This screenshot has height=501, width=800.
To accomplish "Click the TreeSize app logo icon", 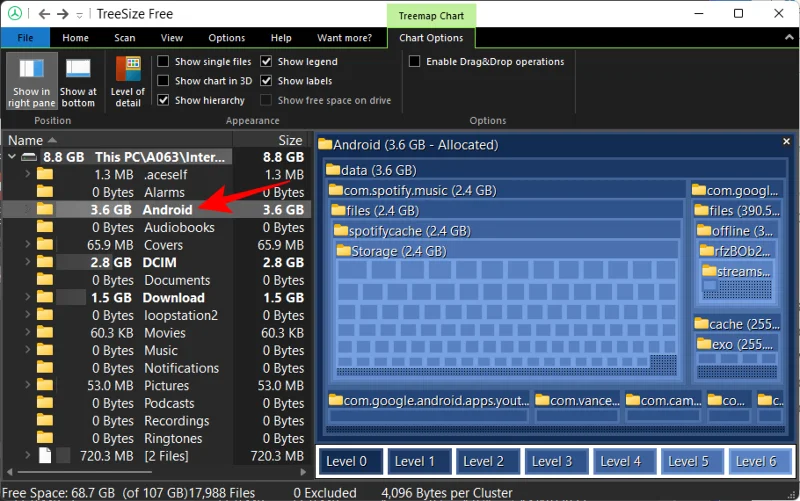I will pyautogui.click(x=15, y=13).
